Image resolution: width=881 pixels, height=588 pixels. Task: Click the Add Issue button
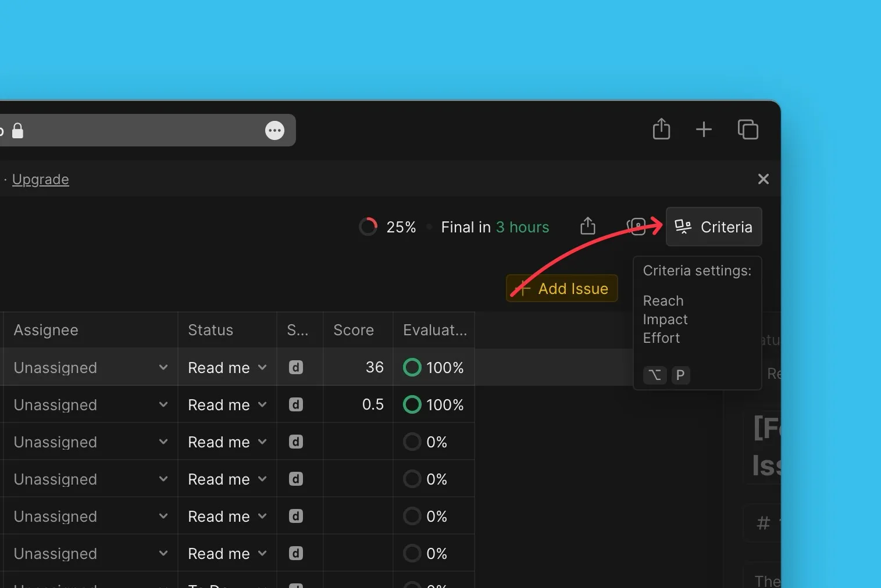562,289
